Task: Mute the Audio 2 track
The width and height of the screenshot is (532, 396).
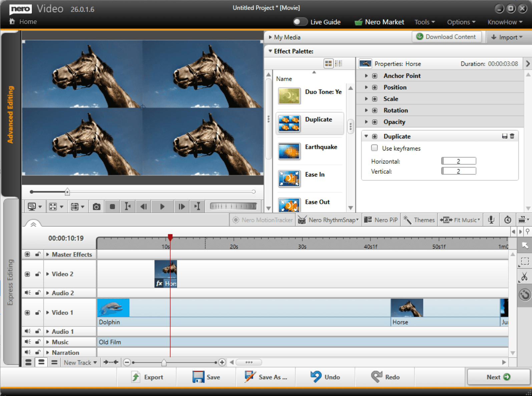Action: click(28, 293)
